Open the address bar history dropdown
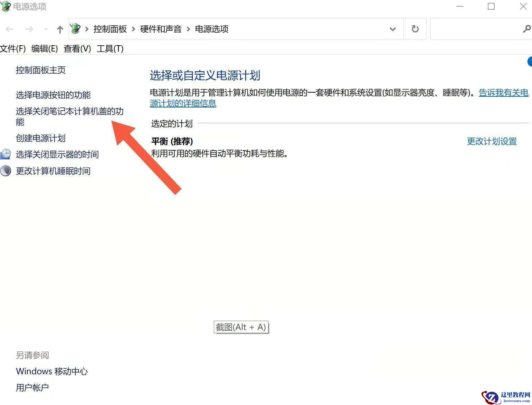532x405 pixels. tap(392, 29)
